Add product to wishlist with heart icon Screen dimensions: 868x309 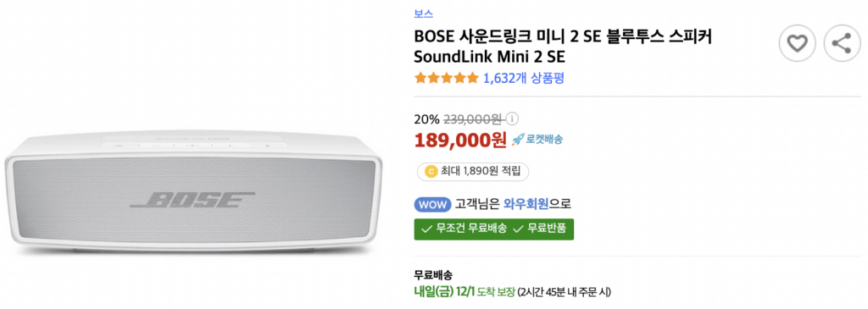pos(797,43)
